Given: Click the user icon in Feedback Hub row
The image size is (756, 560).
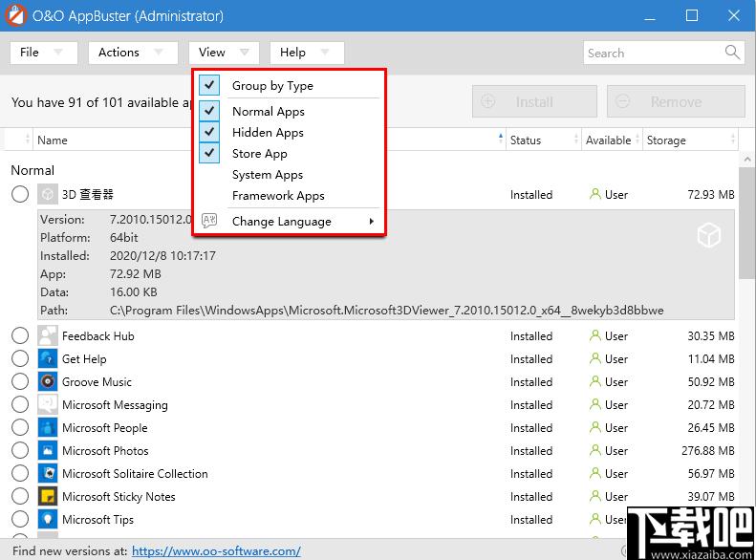Looking at the screenshot, I should [595, 335].
